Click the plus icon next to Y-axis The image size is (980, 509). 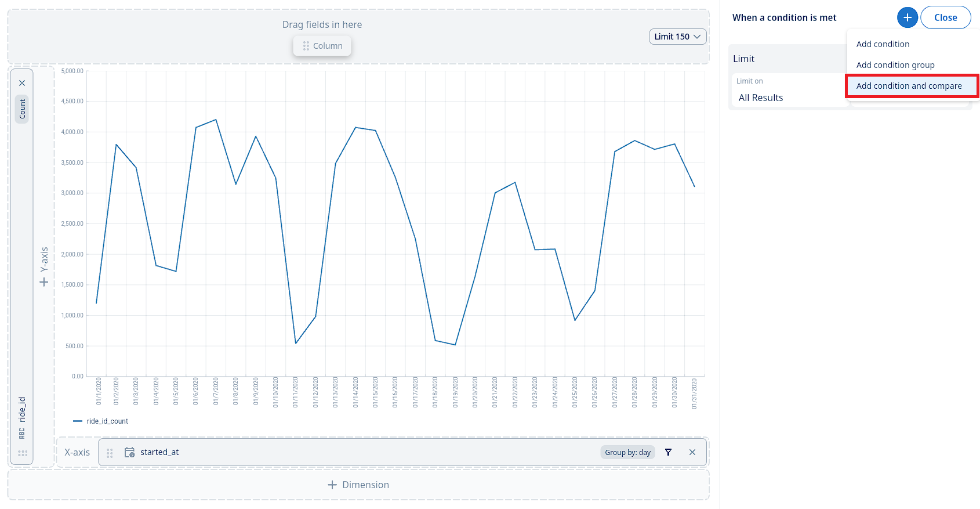tap(44, 282)
